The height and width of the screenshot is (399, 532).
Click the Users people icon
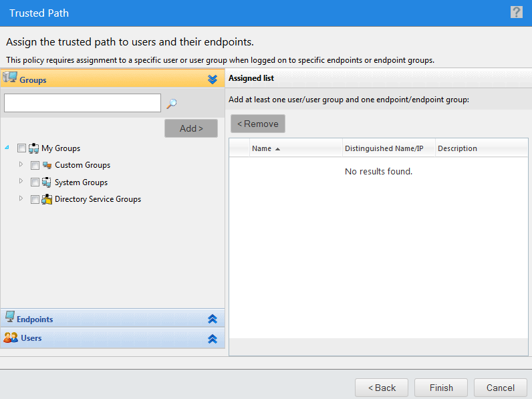[11, 338]
